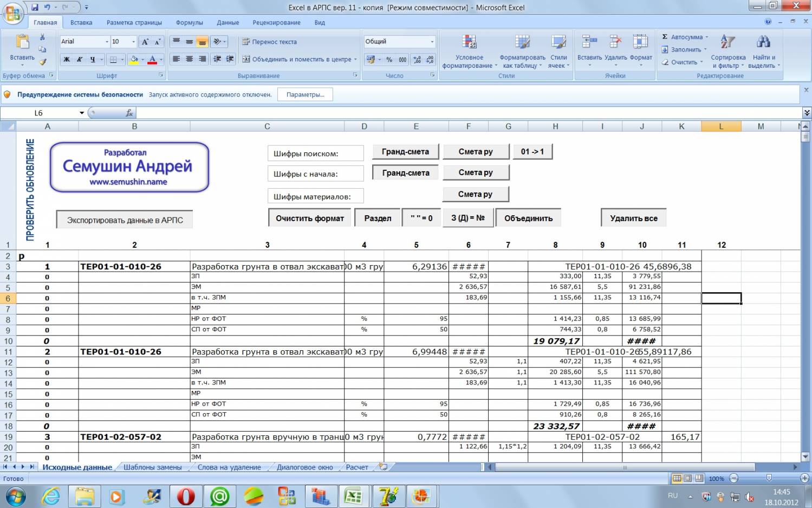Expand the Arial font name dropdown
812x508 pixels.
pos(107,42)
